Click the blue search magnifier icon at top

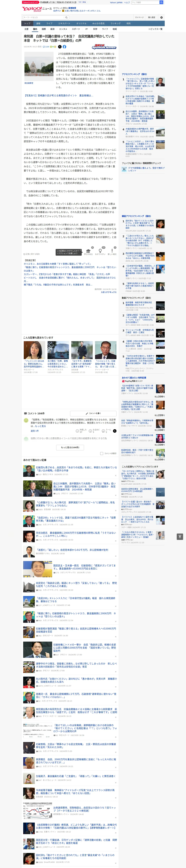click(161, 2)
